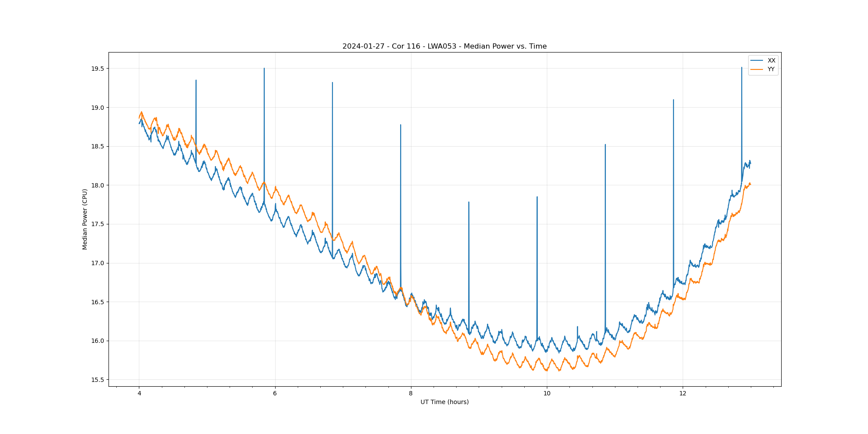The image size is (868, 434).
Task: Click the blue spike peak just before hour 8
Action: coord(401,125)
